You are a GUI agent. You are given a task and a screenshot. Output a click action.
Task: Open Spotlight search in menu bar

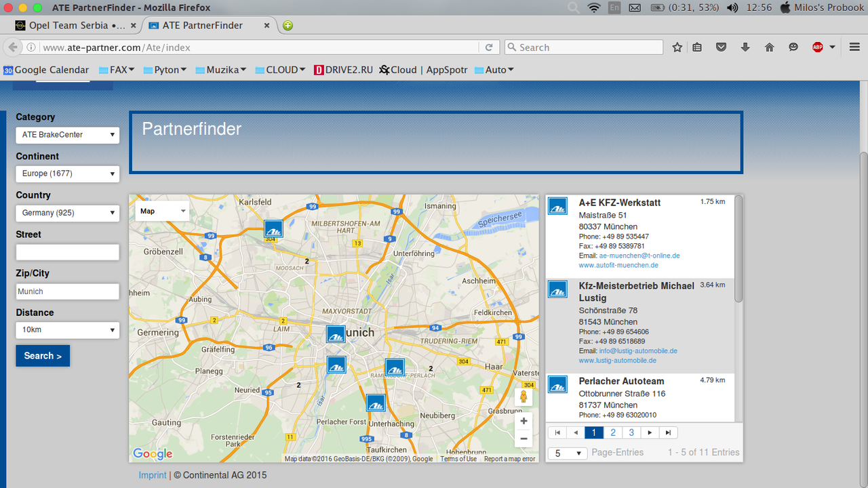click(x=574, y=7)
